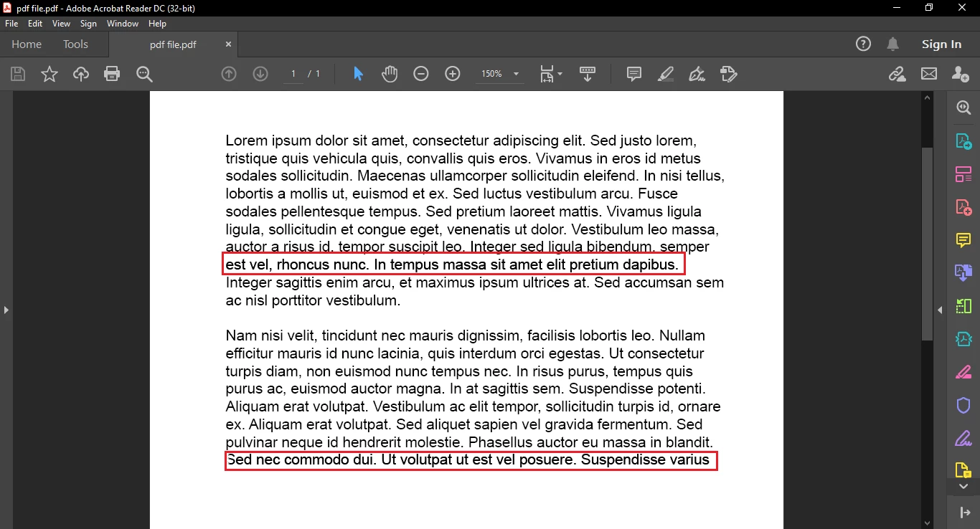980x529 pixels.
Task: Switch to the Home tab
Action: [x=27, y=44]
